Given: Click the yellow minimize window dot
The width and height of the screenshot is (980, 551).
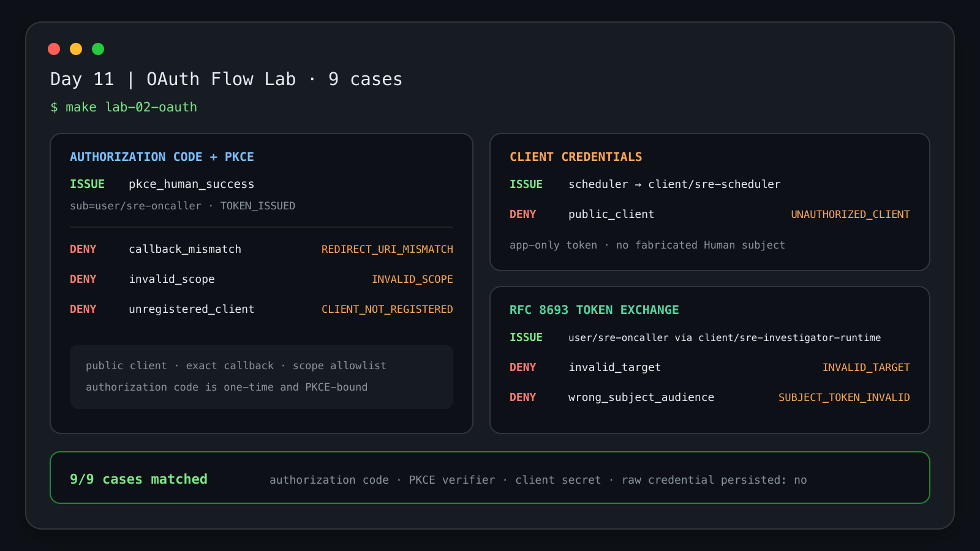Looking at the screenshot, I should [76, 49].
